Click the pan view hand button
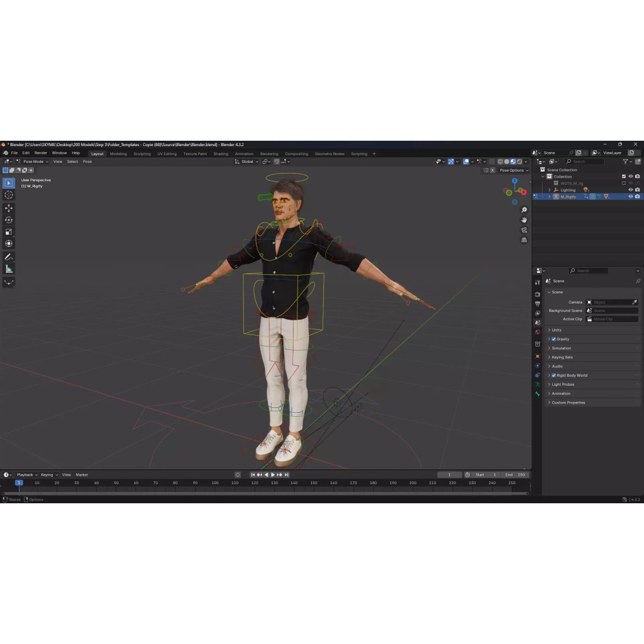 pos(524,219)
